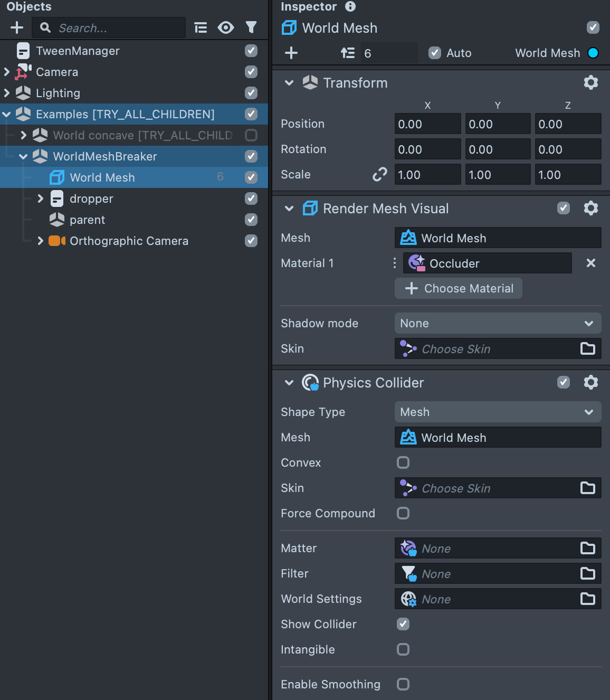
Task: Open Render Mesh Visual gear options
Action: (590, 208)
